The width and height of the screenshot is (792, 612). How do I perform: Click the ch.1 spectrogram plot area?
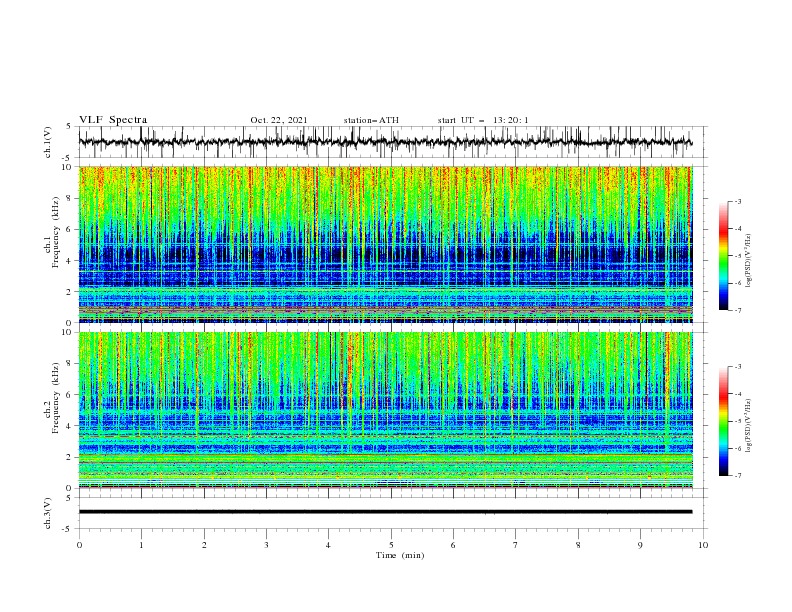tap(385, 244)
